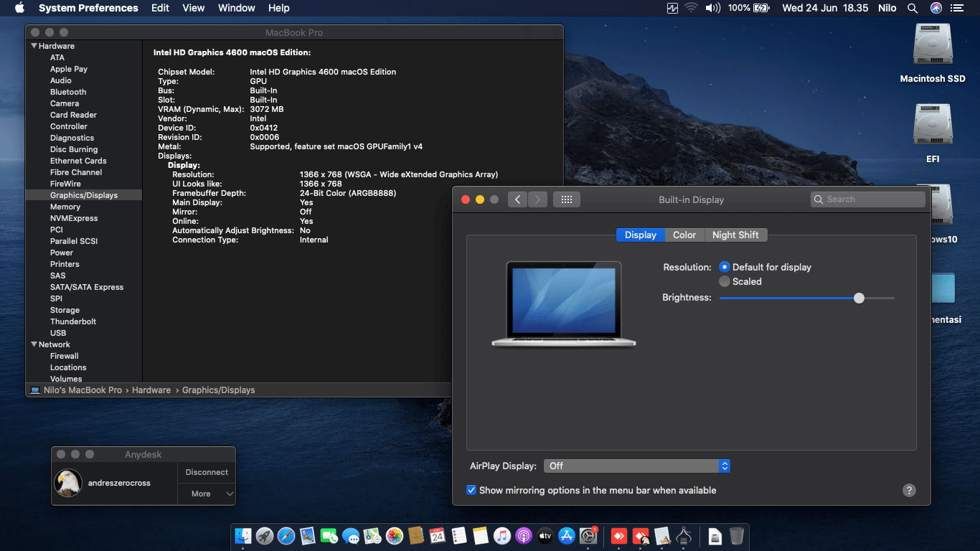Select Thunderbolt in hardware list

pos(73,321)
